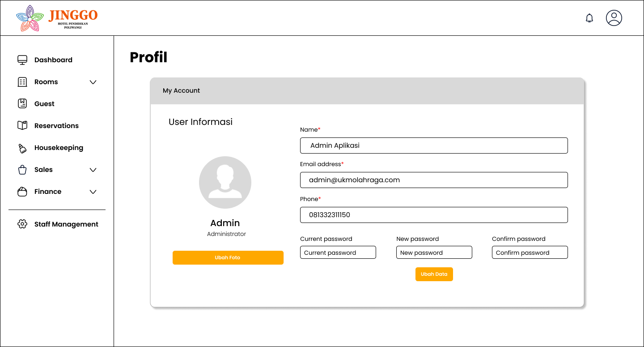The width and height of the screenshot is (644, 347).
Task: Expand the Sales submenu chevron
Action: (x=93, y=170)
